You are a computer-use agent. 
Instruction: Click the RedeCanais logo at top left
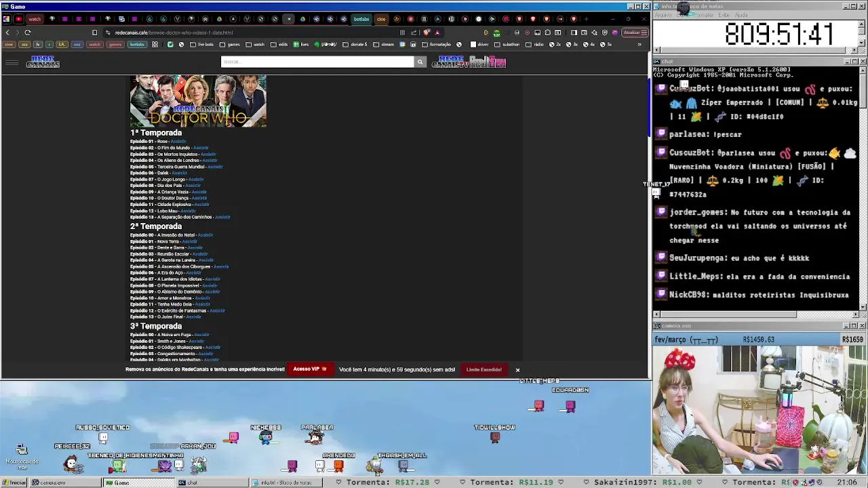point(43,62)
